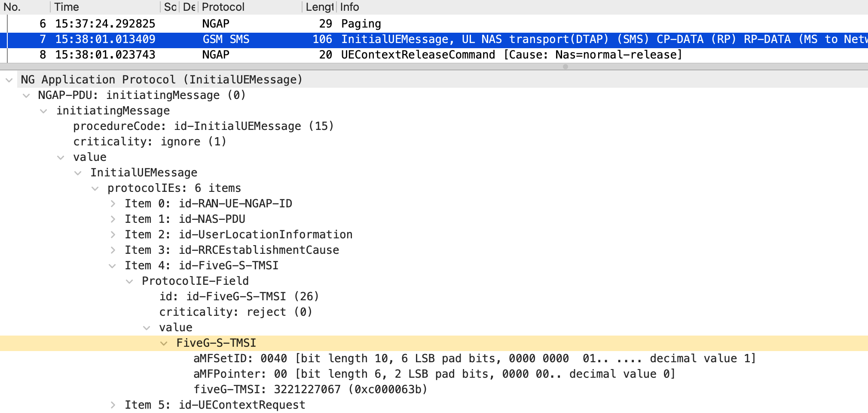This screenshot has width=868, height=413.
Task: Select the procedureCode id-InitialUEMessage line
Action: (x=203, y=126)
